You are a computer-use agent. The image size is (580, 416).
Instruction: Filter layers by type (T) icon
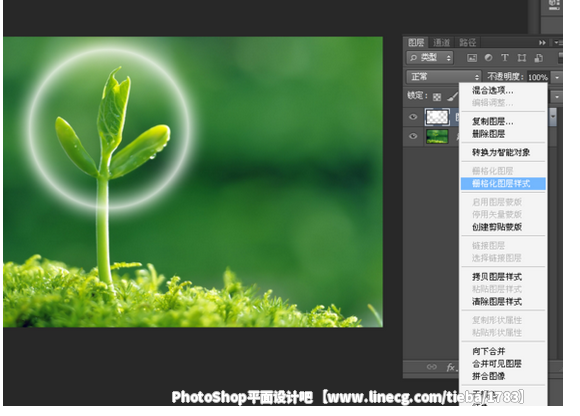pos(505,58)
